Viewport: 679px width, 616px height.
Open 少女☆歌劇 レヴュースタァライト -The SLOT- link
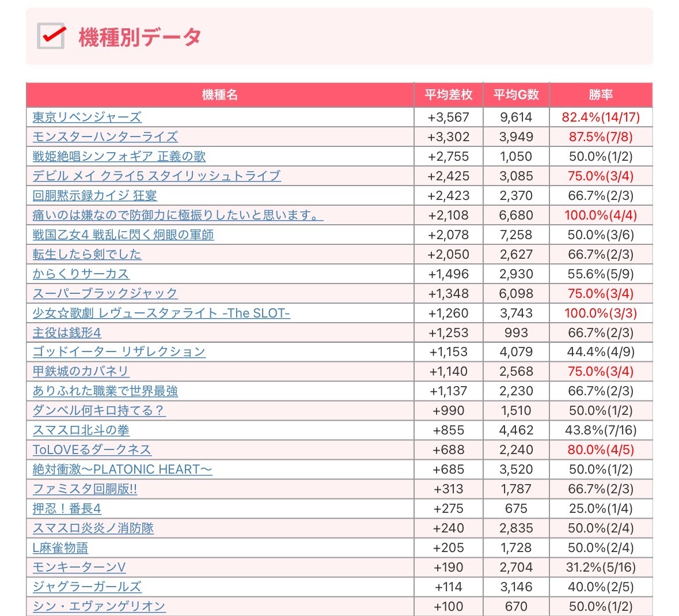click(x=161, y=313)
